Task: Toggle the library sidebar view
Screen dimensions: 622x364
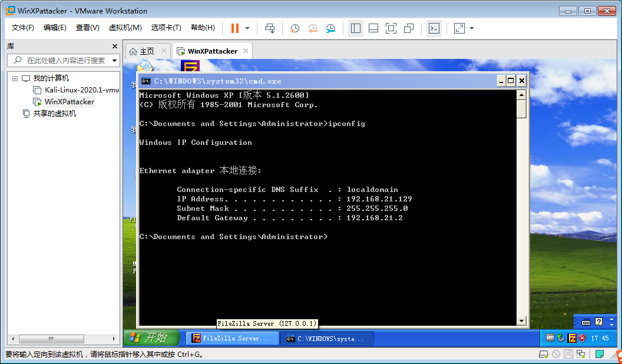Action: tap(356, 28)
